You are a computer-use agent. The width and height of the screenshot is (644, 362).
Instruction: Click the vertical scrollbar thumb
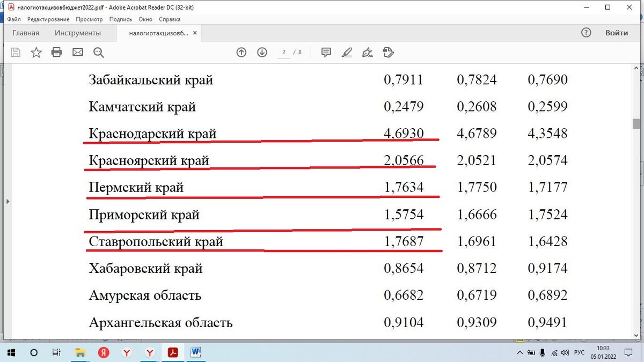(x=636, y=124)
